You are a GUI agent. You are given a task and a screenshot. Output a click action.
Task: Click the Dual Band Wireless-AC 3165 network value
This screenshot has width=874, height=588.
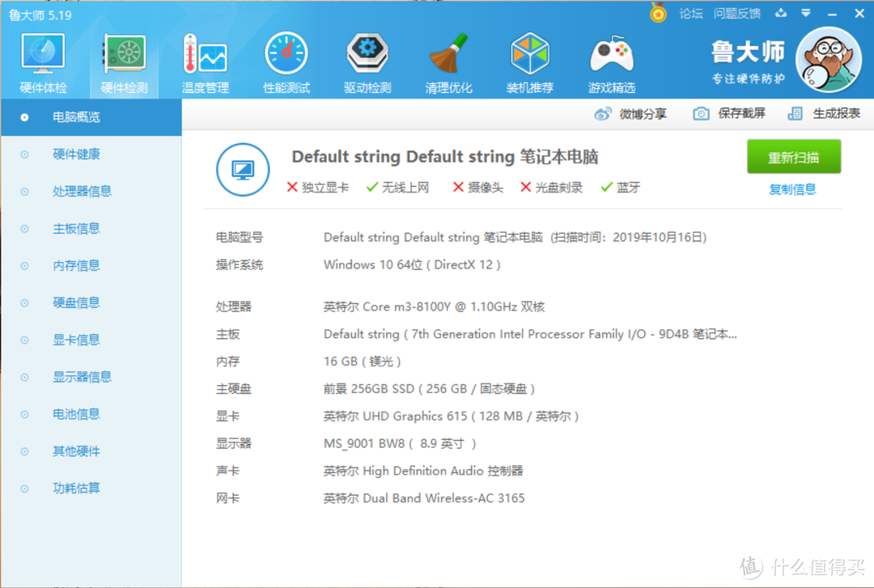[x=424, y=498]
